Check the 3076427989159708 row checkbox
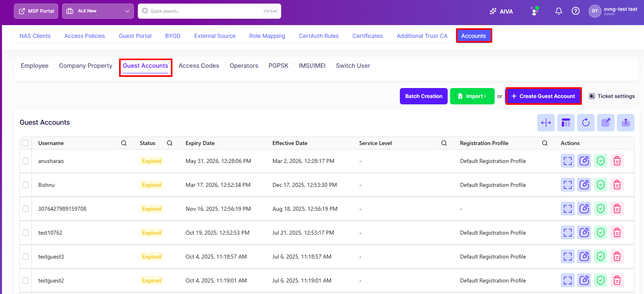This screenshot has height=294, width=644. pos(25,209)
